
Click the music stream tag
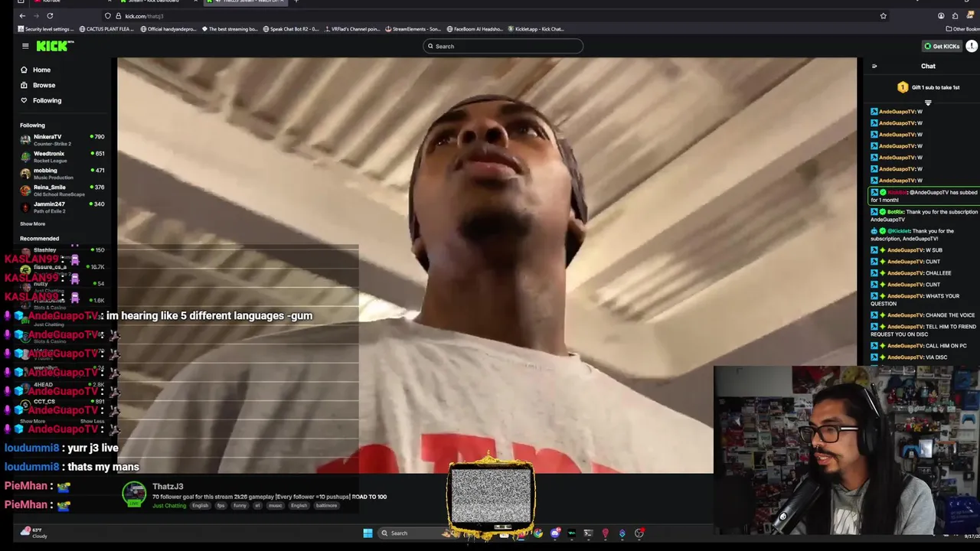(275, 506)
